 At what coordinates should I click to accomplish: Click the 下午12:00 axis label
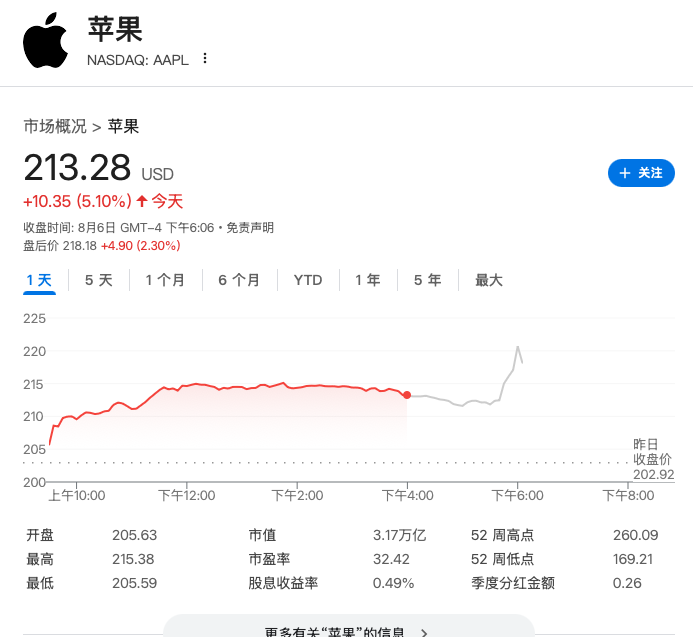187,496
